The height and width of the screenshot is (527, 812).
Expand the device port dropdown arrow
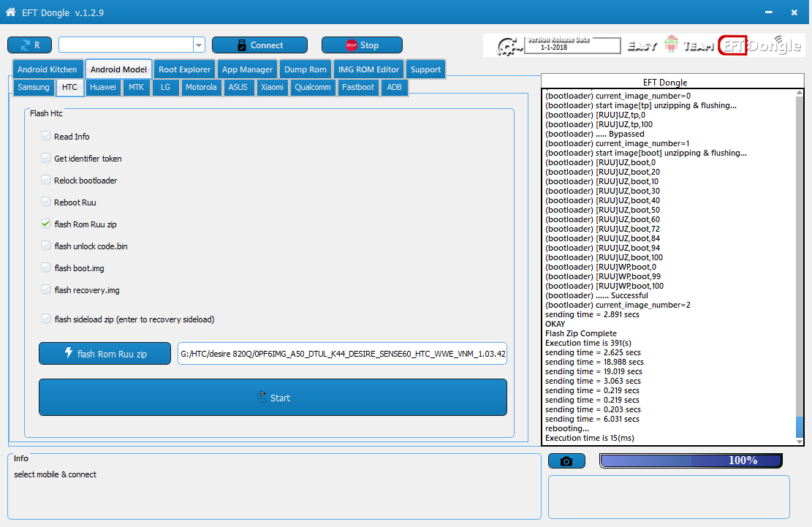[x=199, y=45]
